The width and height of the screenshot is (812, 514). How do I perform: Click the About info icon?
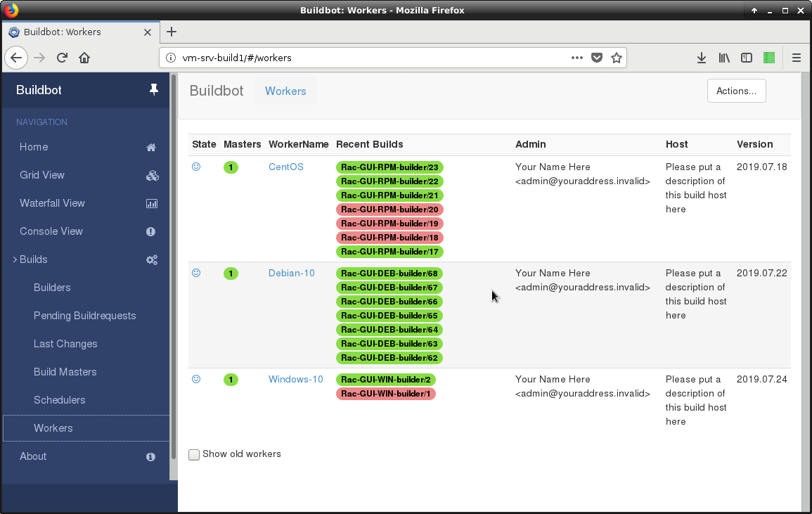150,457
